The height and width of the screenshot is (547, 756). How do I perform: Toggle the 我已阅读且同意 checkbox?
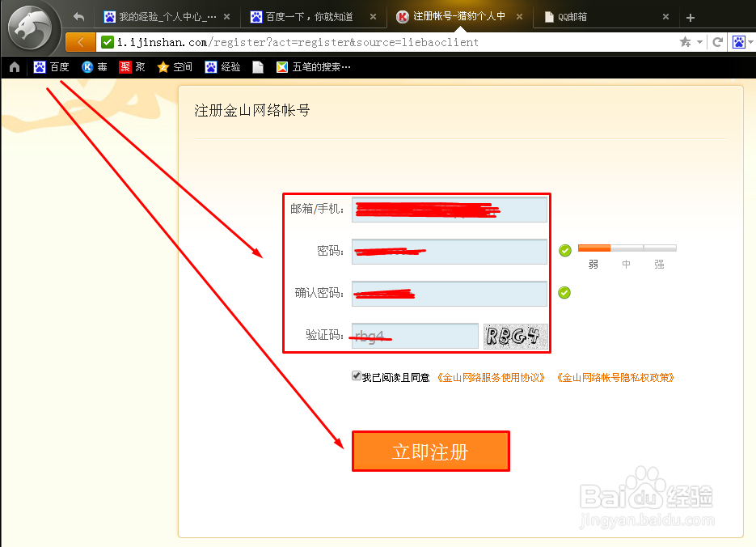coord(357,375)
